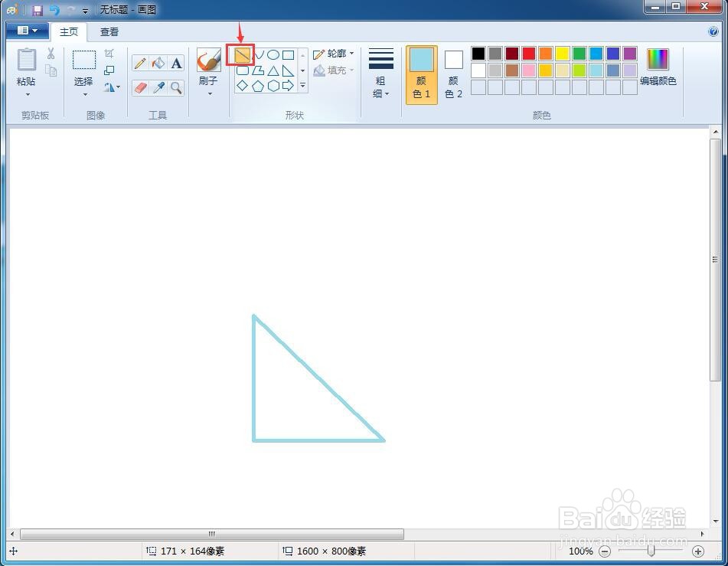Open the Size (粗细) thickness dropdown
Image resolution: width=728 pixels, height=566 pixels.
[381, 73]
